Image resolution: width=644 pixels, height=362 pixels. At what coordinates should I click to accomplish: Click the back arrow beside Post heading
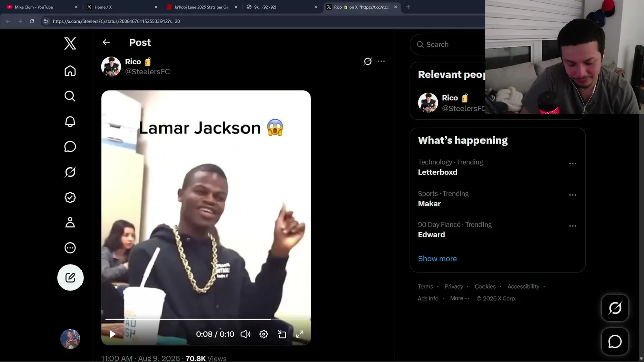pos(106,43)
